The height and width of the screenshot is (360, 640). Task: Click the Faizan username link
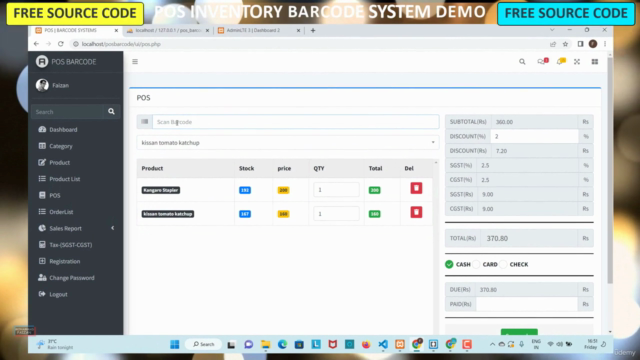tap(60, 85)
